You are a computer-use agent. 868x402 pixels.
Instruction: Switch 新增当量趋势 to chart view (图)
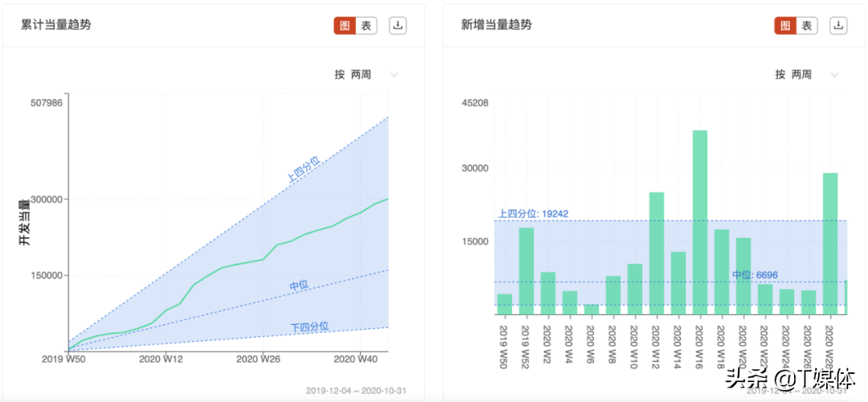[x=784, y=26]
